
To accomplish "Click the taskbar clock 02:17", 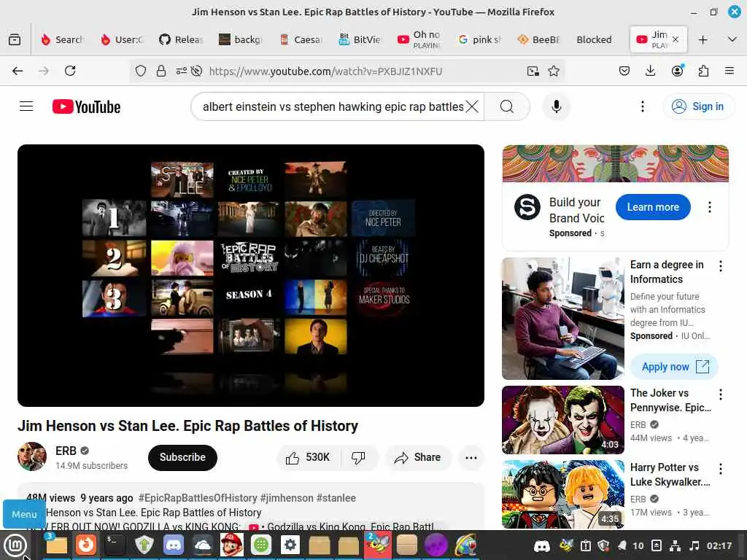I will click(x=719, y=545).
